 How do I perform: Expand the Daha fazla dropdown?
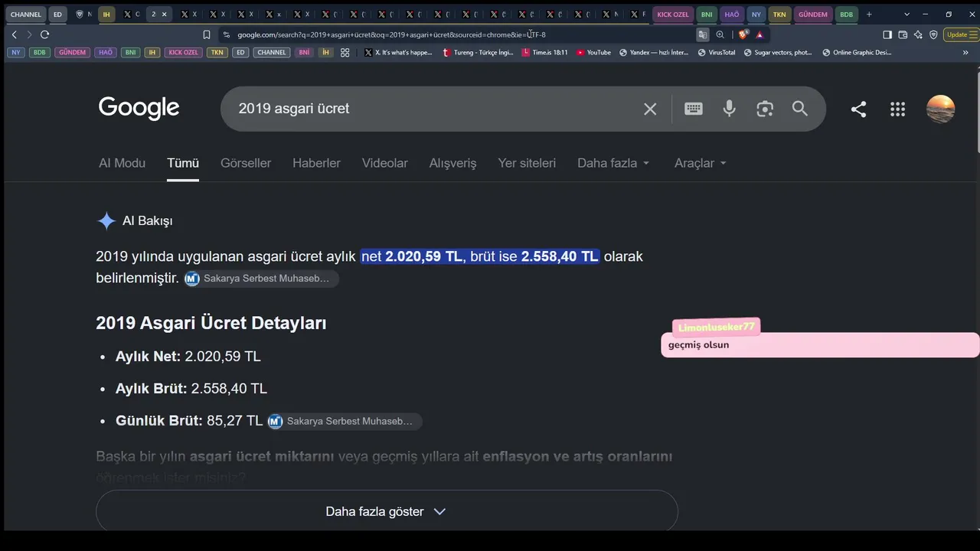click(613, 163)
